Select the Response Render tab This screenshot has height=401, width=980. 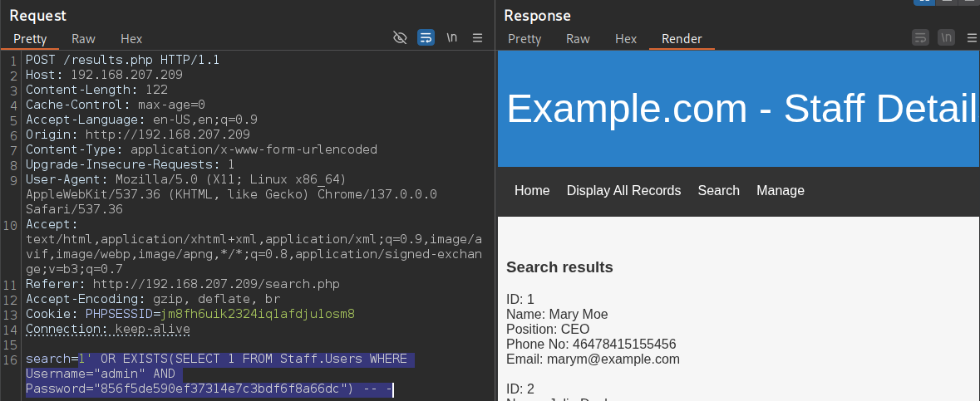682,39
